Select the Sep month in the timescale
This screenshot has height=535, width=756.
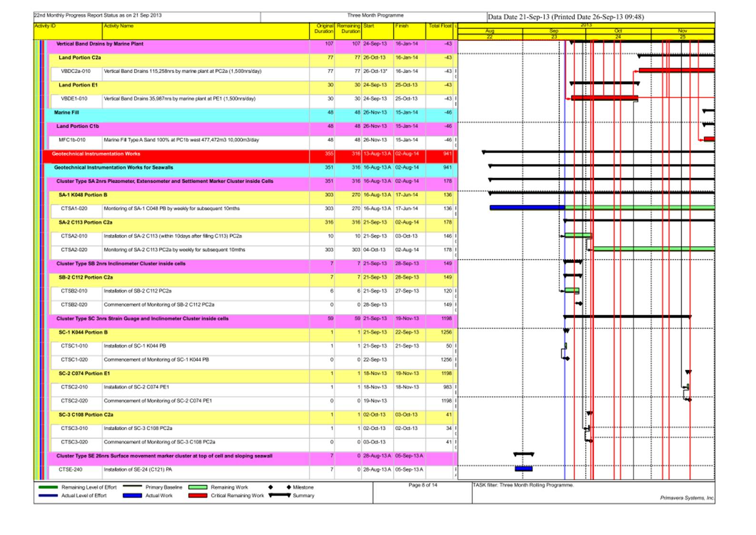tap(554, 31)
